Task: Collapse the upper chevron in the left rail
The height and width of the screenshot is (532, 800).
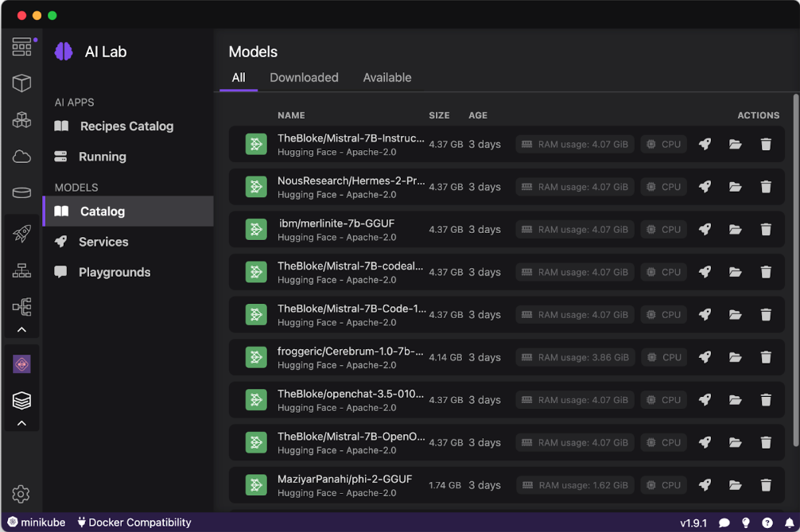Action: tap(21, 330)
